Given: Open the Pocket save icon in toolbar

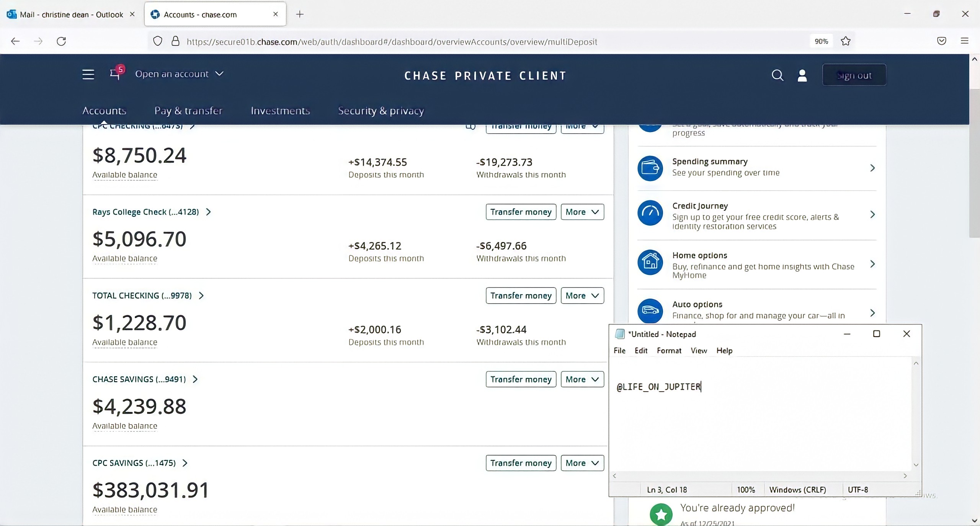Looking at the screenshot, I should click(942, 41).
